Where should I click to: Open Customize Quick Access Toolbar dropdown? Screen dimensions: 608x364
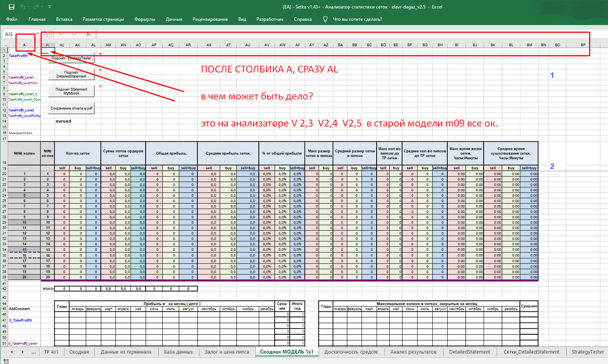(x=50, y=7)
